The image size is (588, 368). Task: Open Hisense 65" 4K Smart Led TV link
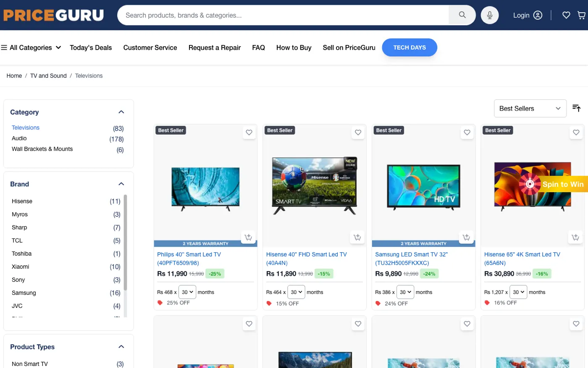[x=522, y=259]
